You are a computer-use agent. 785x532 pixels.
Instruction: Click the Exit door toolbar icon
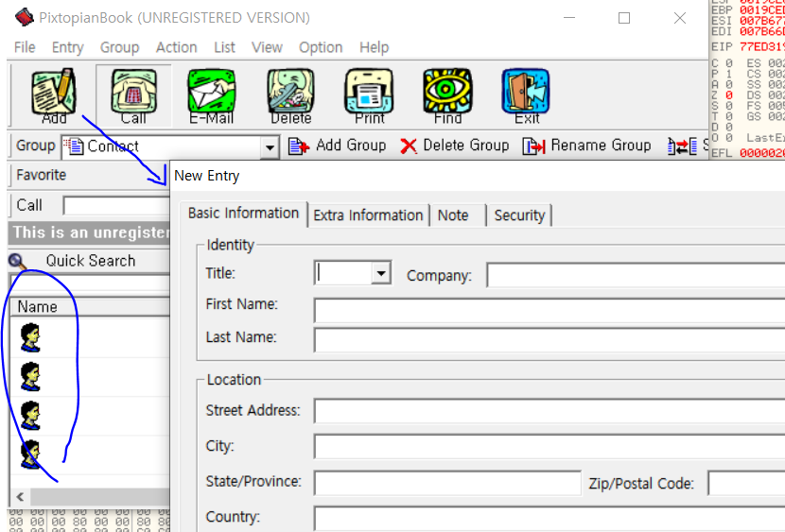[526, 96]
